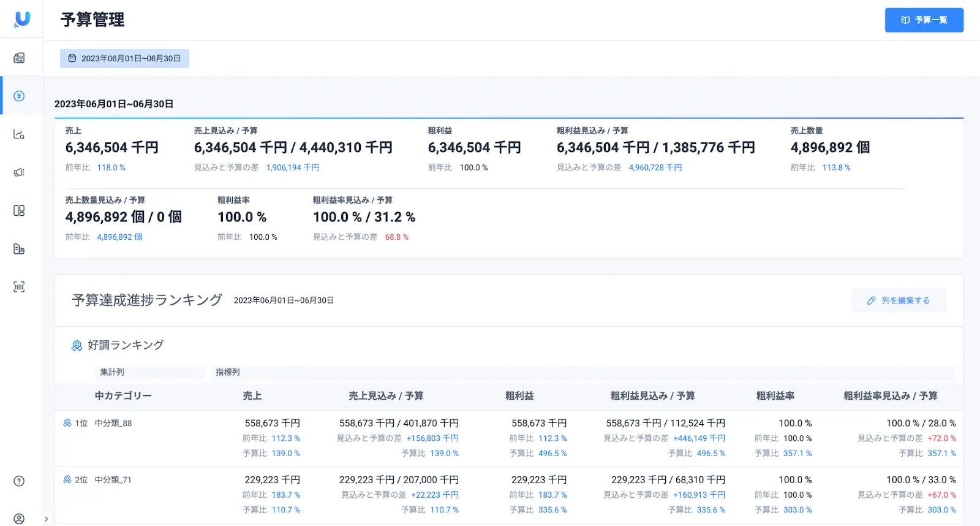Click the red difference value 68.8 %
This screenshot has width=980, height=526.
coord(397,237)
